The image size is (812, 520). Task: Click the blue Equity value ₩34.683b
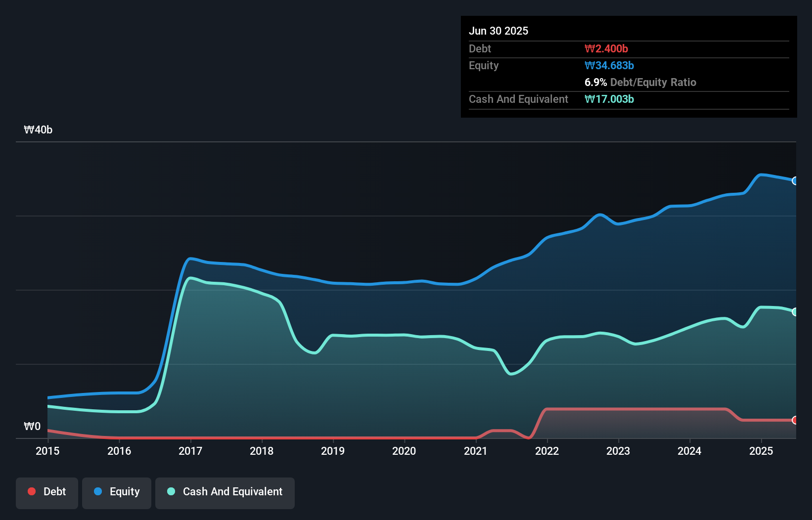click(609, 65)
